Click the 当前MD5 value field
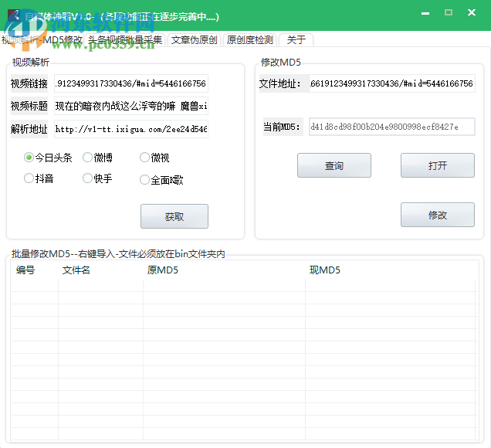The width and height of the screenshot is (491, 448). (392, 127)
